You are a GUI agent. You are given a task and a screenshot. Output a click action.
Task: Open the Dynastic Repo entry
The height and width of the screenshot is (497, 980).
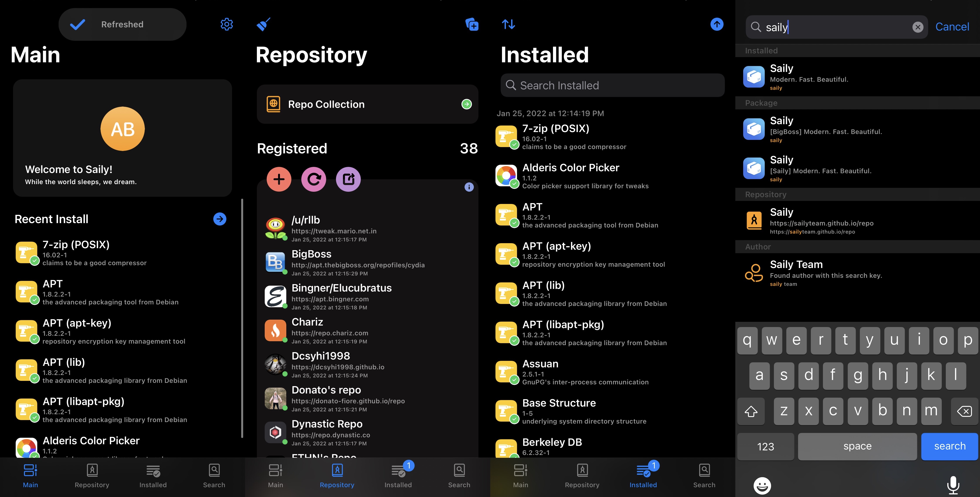(x=367, y=433)
